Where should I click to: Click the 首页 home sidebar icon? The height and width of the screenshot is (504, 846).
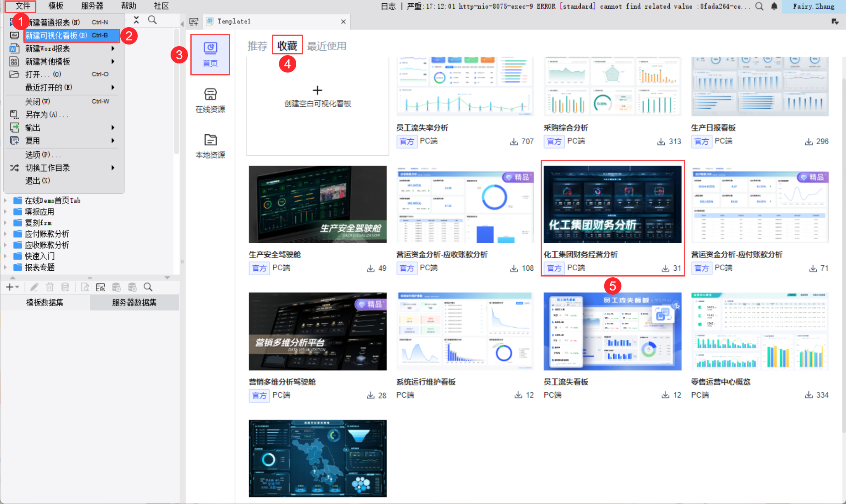point(210,54)
